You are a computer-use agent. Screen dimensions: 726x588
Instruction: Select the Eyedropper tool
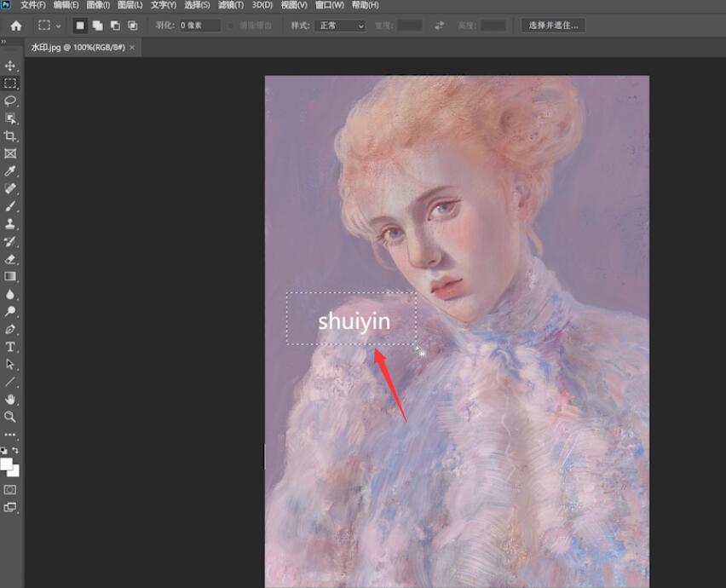(9, 170)
